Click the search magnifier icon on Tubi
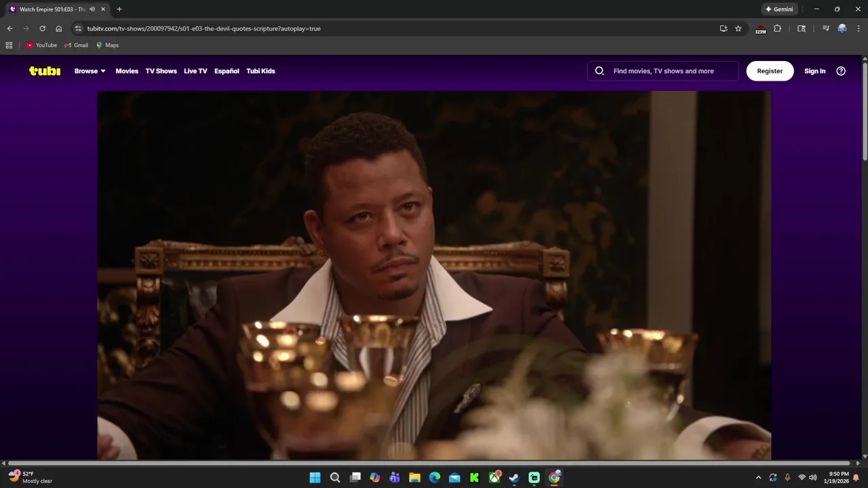 click(599, 70)
